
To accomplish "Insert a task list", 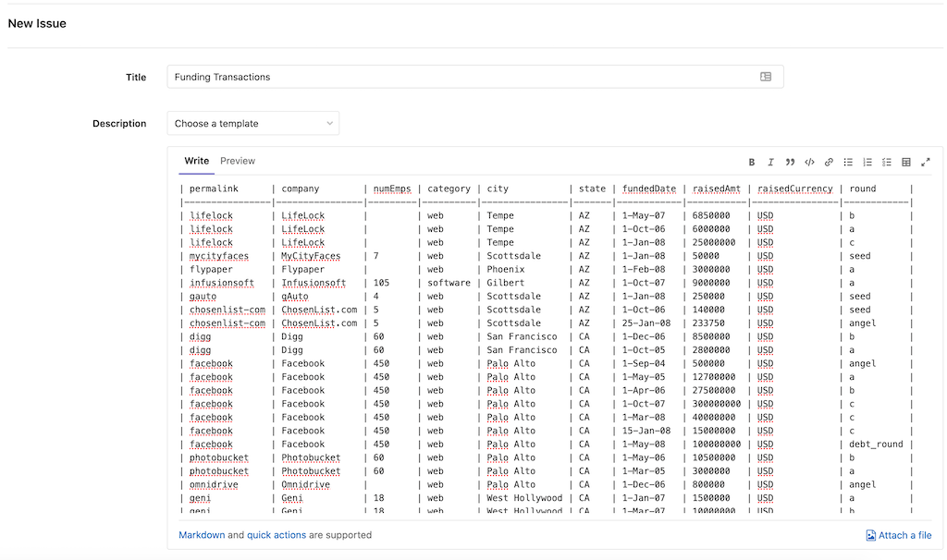I will (886, 161).
